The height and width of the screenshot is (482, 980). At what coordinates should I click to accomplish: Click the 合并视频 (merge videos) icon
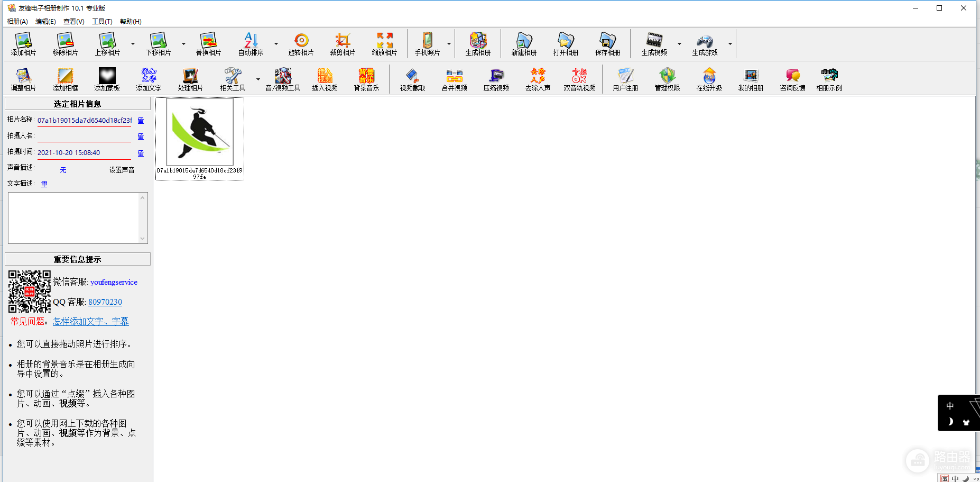pos(454,79)
